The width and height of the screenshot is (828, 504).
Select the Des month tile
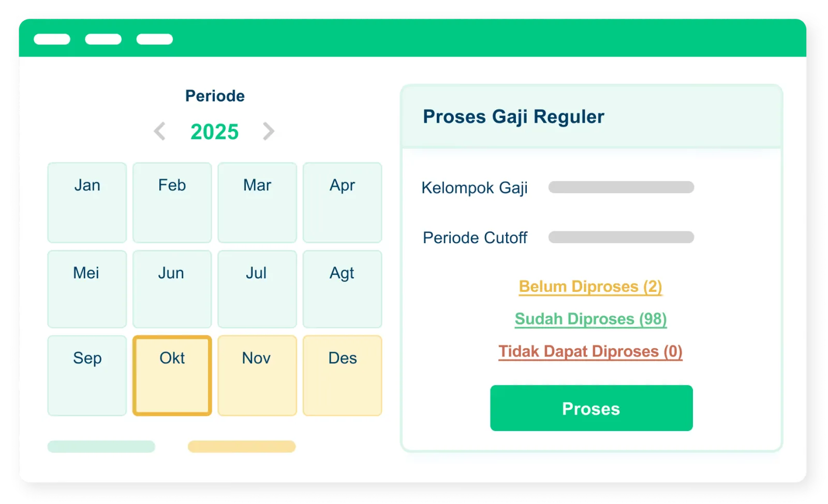(343, 376)
